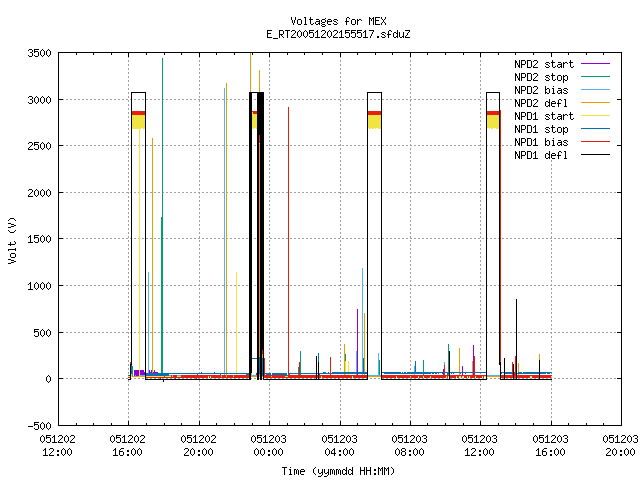The width and height of the screenshot is (640, 480).
Task: Click the 1000 y-axis tick label
Action: 40,286
